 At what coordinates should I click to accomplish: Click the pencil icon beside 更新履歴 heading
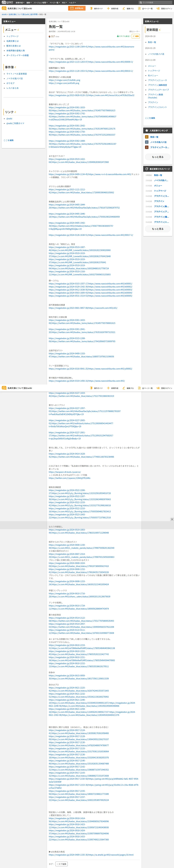coord(160,30)
